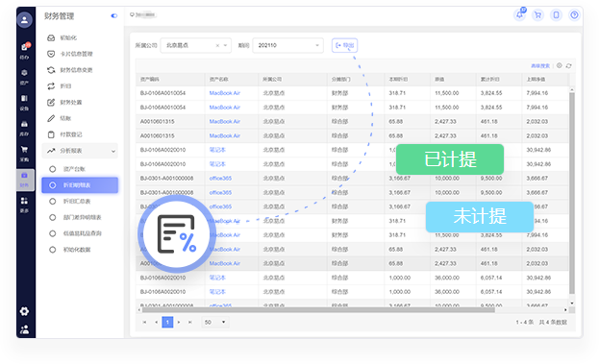Select the 采购 cart icon in sidebar
This screenshot has height=364, width=599.
pyautogui.click(x=24, y=153)
